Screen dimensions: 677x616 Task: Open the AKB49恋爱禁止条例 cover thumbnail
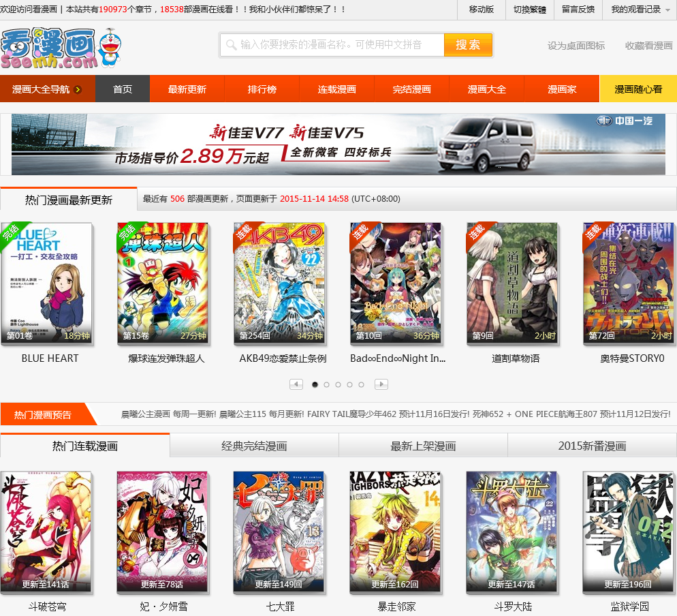tap(279, 283)
